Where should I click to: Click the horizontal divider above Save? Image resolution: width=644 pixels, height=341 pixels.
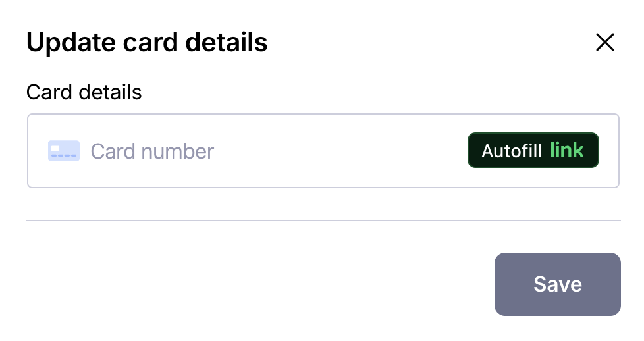(x=323, y=221)
